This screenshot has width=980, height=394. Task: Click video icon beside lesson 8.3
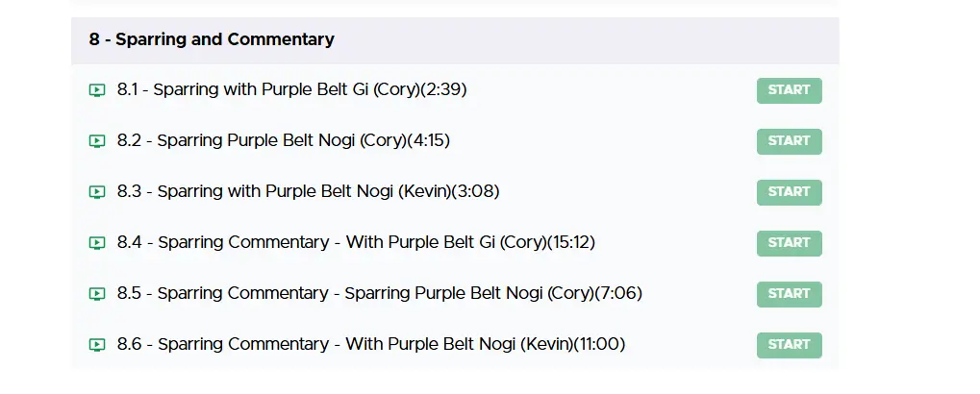pos(96,192)
